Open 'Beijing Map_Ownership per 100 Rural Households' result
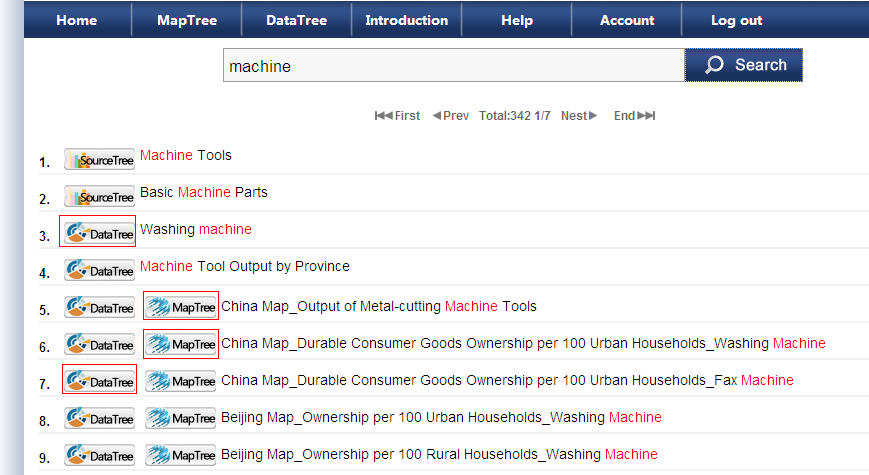869x475 pixels. 439,454
